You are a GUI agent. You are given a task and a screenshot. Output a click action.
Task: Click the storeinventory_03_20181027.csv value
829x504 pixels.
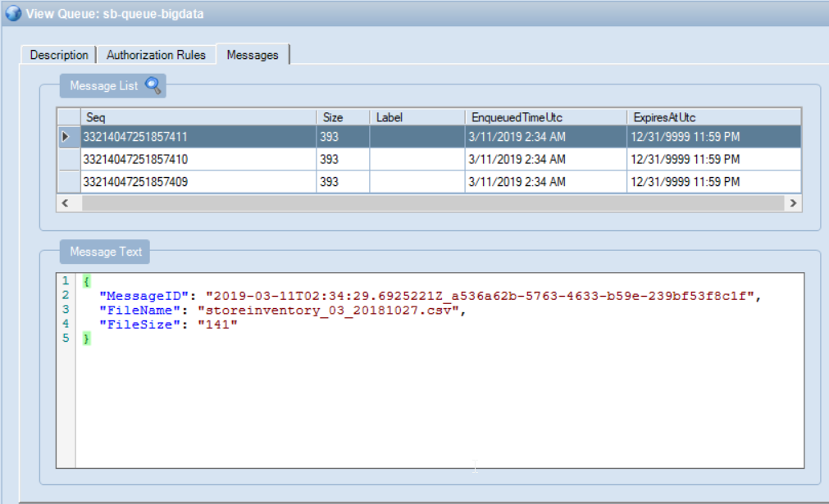click(328, 310)
